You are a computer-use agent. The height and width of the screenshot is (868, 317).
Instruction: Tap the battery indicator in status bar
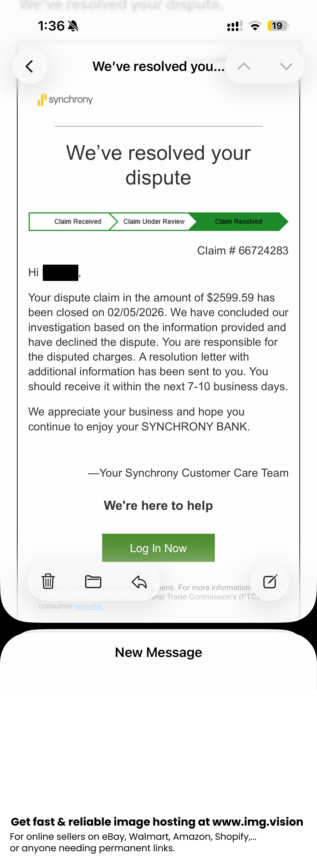click(278, 25)
